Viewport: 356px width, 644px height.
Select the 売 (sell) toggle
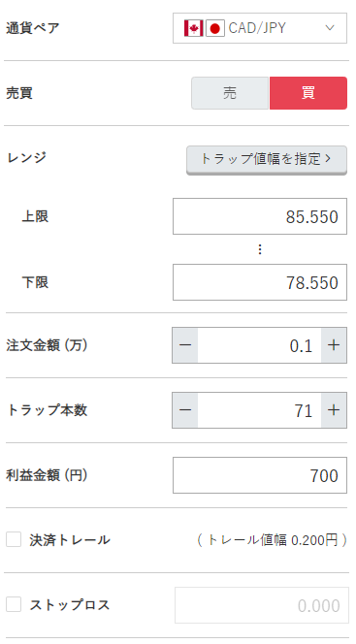point(230,93)
